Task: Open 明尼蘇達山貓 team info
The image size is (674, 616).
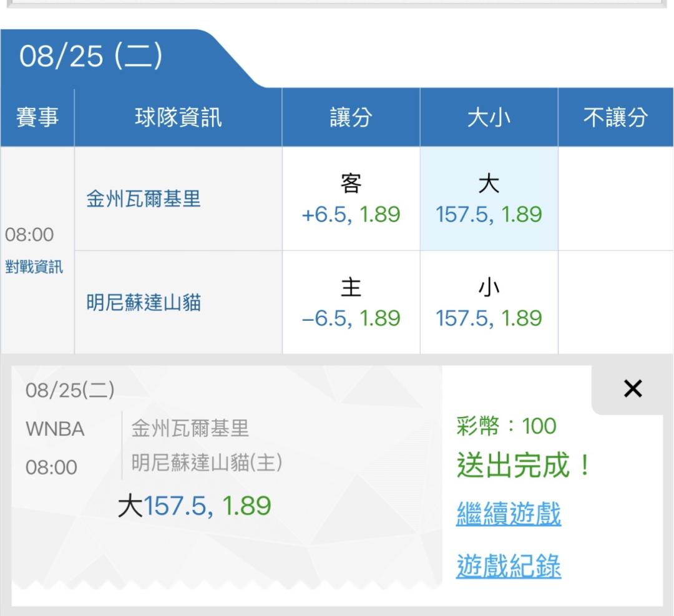Action: tap(143, 302)
